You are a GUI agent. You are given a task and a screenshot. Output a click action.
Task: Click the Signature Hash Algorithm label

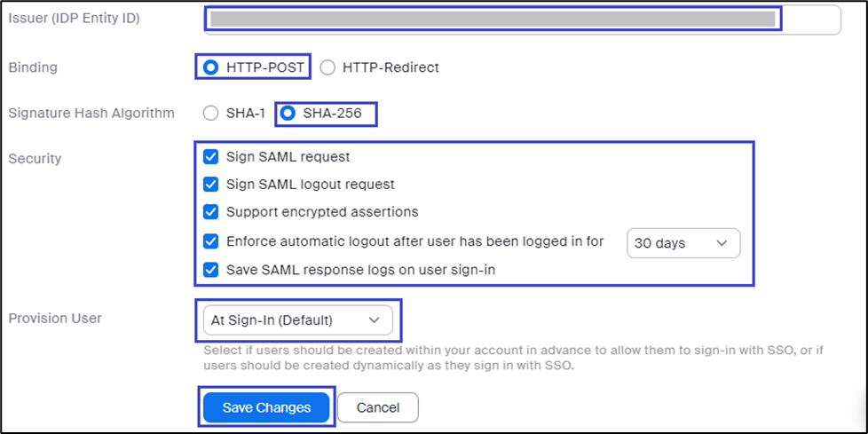91,113
